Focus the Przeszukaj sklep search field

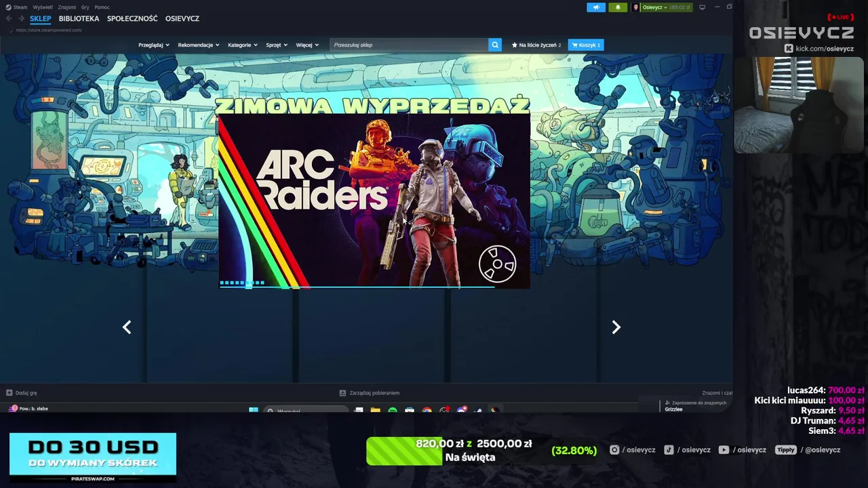pos(409,45)
